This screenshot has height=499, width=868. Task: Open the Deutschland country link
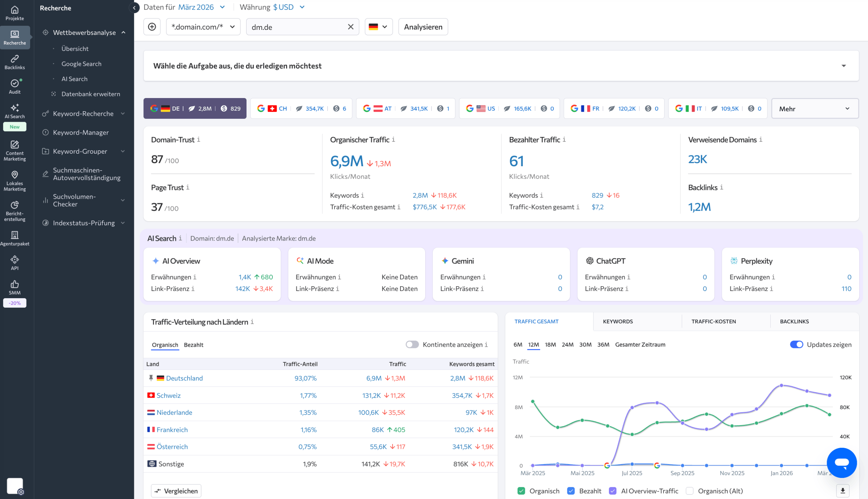click(x=184, y=378)
